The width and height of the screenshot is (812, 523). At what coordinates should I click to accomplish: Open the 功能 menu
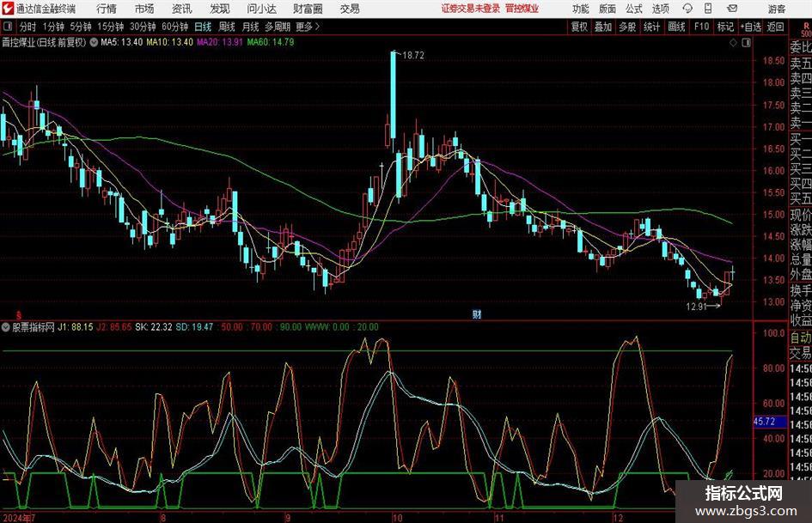click(581, 9)
